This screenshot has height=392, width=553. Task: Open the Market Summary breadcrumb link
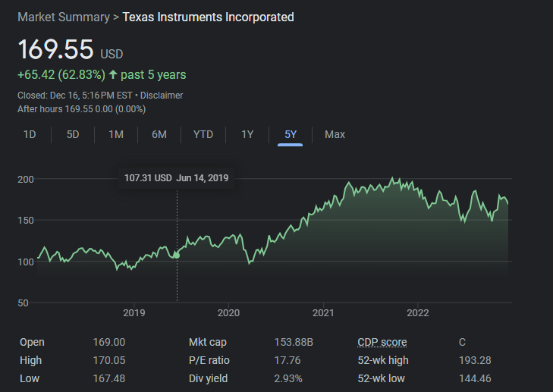click(64, 17)
